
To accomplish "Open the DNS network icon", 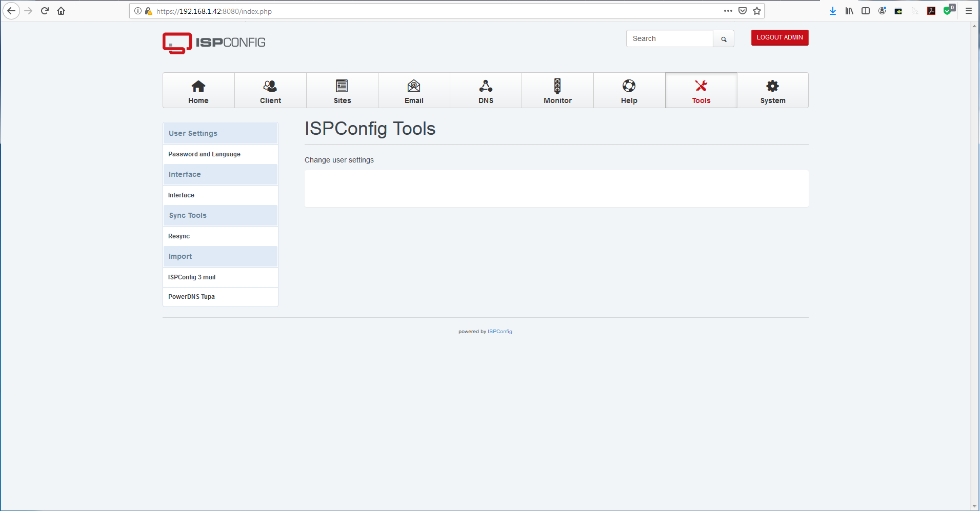I will pyautogui.click(x=486, y=86).
